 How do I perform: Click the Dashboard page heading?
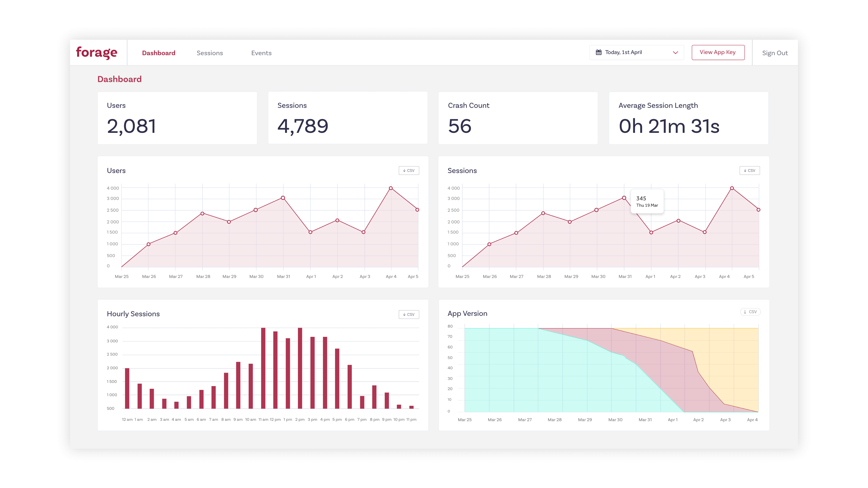120,79
